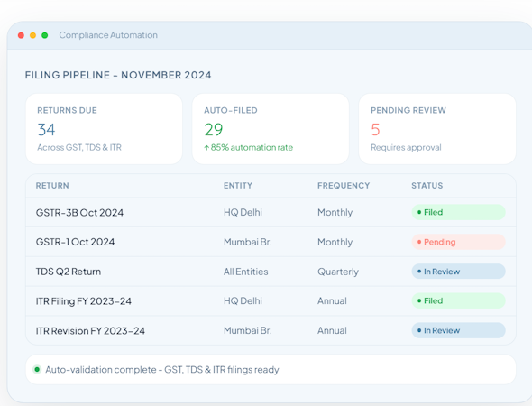
Task: Click the red close window dot
Action: pyautogui.click(x=21, y=35)
